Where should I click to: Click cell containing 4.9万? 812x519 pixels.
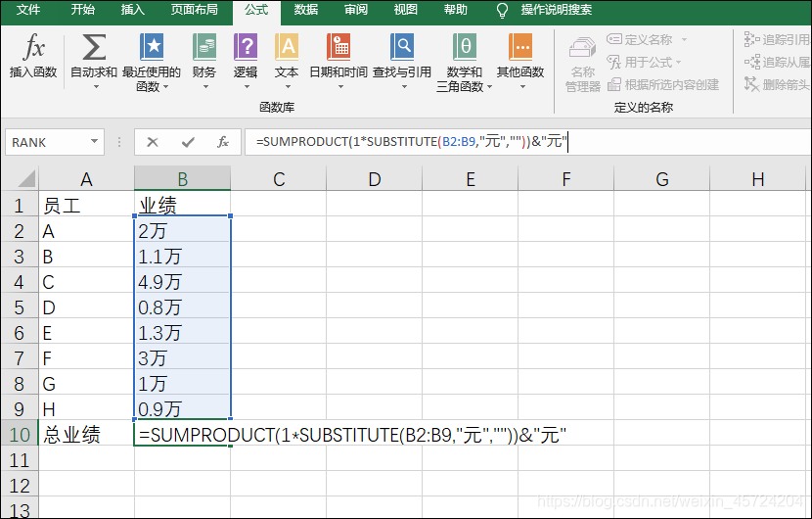(182, 282)
